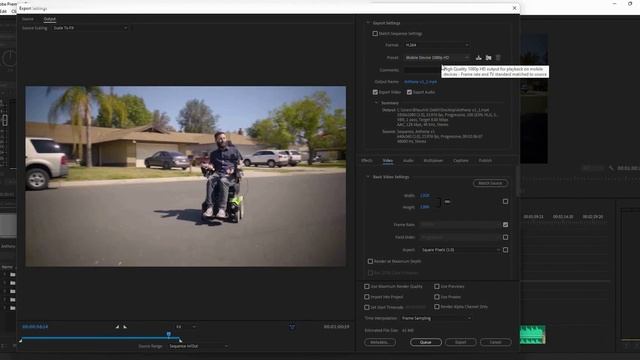This screenshot has width=640, height=360.
Task: Click the Height value field
Action: [x=424, y=207]
